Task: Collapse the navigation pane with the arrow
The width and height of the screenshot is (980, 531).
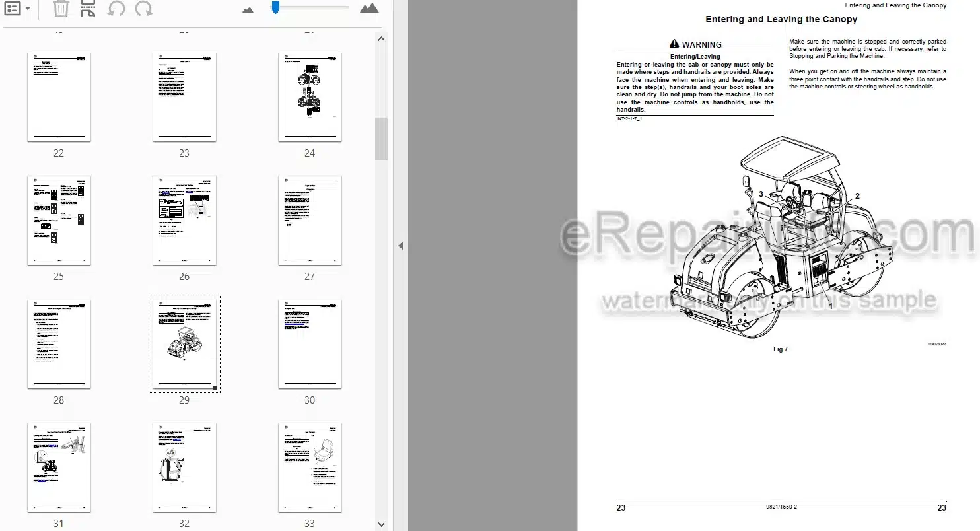Action: pyautogui.click(x=400, y=246)
